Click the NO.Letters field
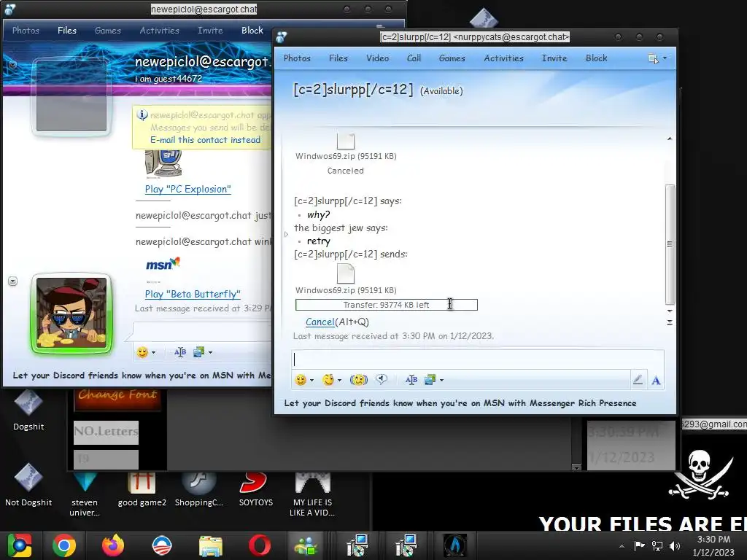Image resolution: width=747 pixels, height=560 pixels. pos(106,432)
